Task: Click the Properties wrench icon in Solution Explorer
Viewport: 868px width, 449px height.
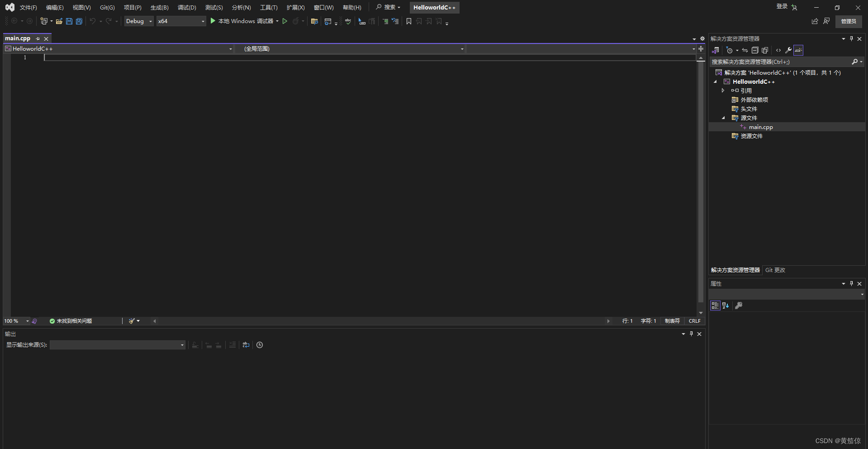Action: click(x=788, y=50)
